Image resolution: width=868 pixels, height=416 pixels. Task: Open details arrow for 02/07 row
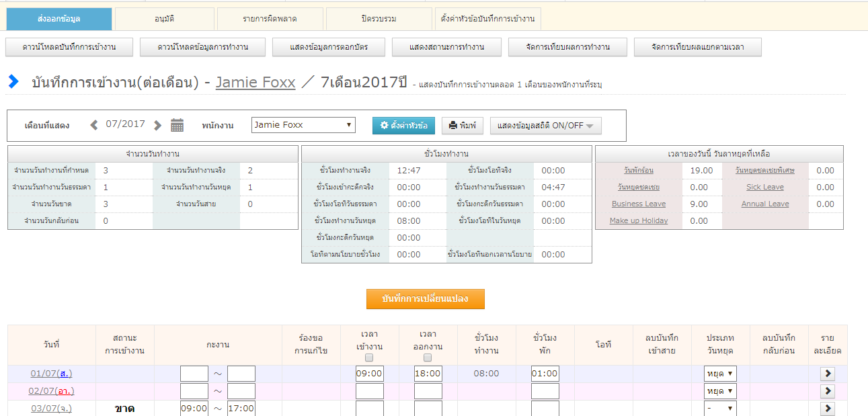pyautogui.click(x=827, y=391)
